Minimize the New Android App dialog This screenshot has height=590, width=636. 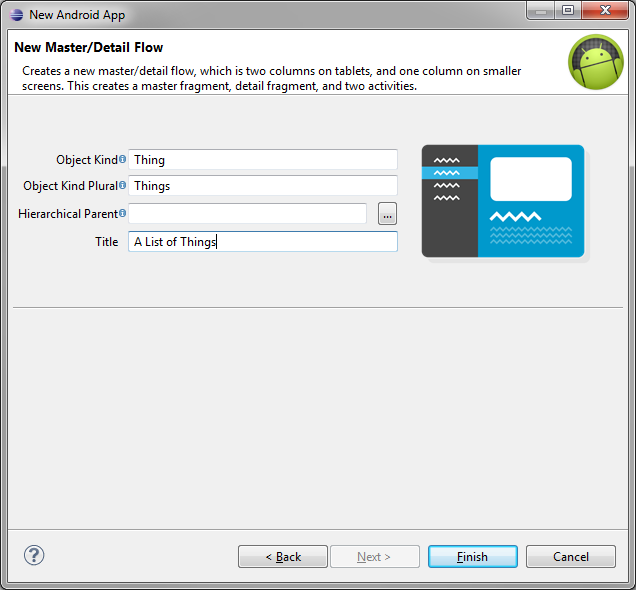(541, 11)
